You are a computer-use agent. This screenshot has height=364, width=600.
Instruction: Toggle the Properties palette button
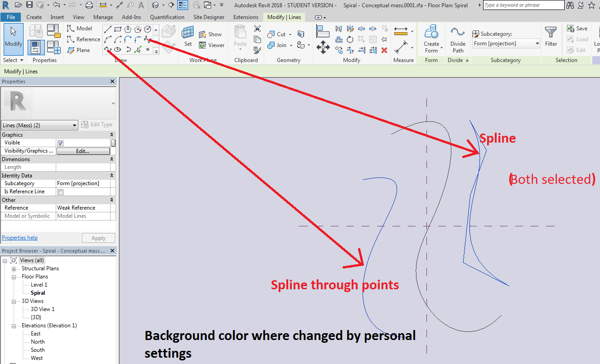(36, 47)
